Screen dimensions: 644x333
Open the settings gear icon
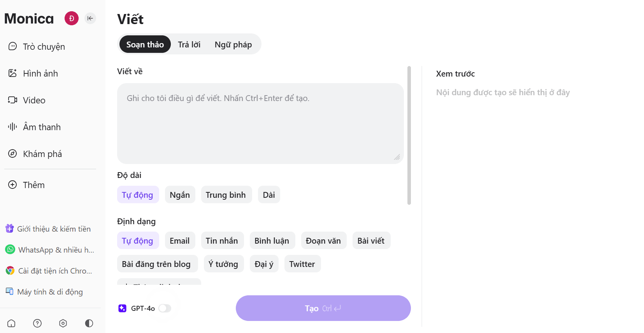click(x=63, y=323)
